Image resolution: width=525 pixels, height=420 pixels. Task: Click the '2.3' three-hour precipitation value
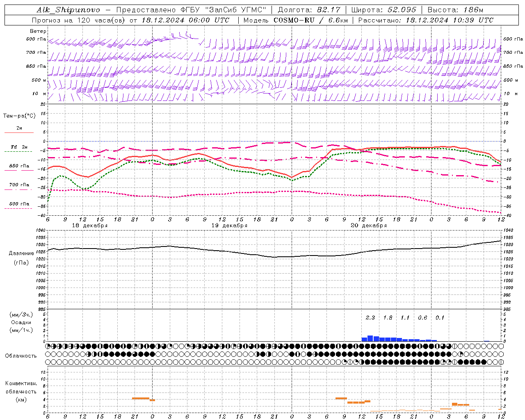point(370,317)
